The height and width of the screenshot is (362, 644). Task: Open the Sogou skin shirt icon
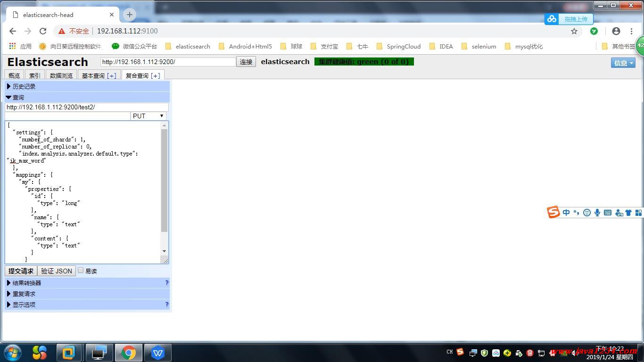628,213
